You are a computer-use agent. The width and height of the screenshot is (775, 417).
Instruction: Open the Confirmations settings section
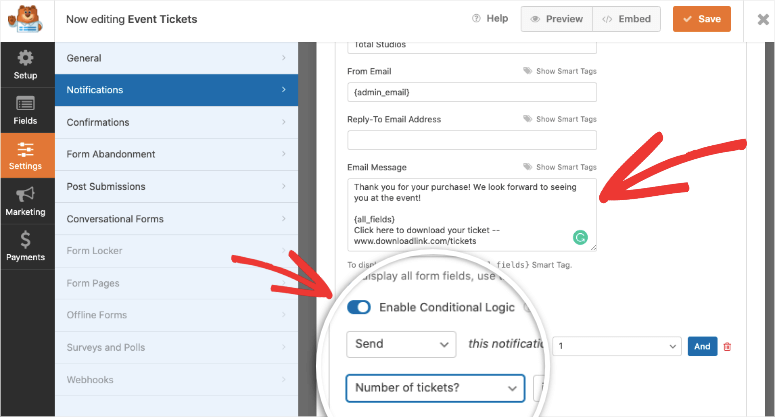tap(176, 122)
